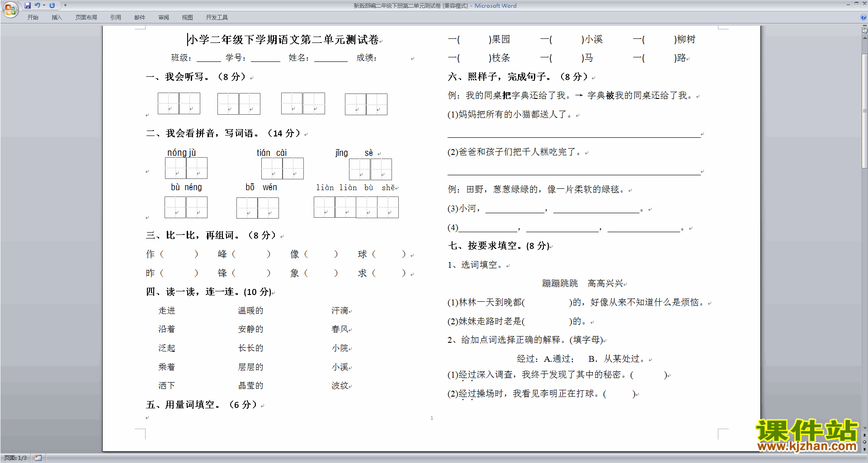
Task: Click the macro recording status icon
Action: tap(38, 458)
